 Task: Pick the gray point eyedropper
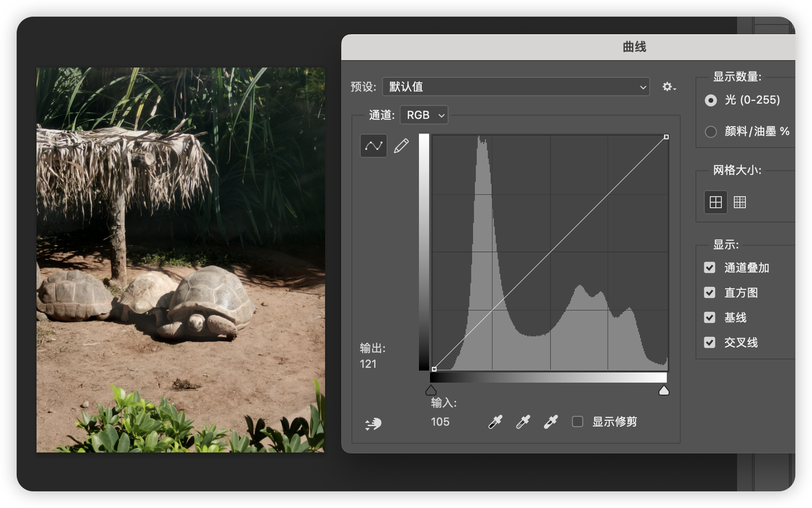pos(523,422)
